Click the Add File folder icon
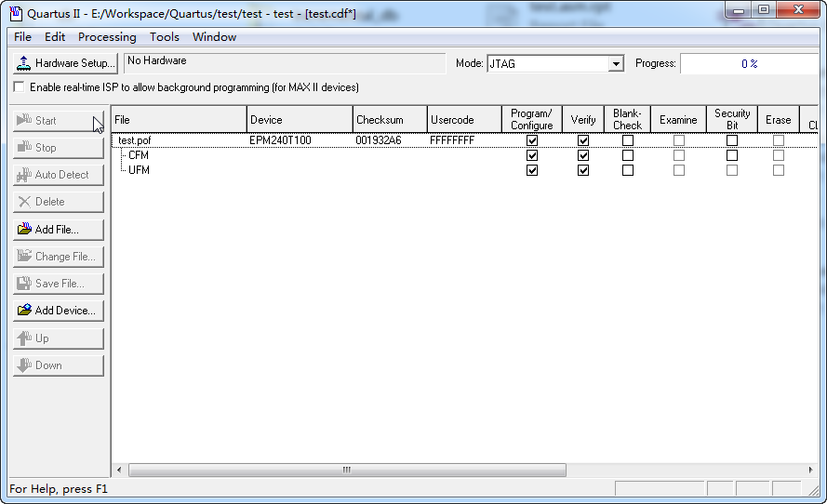 coord(25,229)
